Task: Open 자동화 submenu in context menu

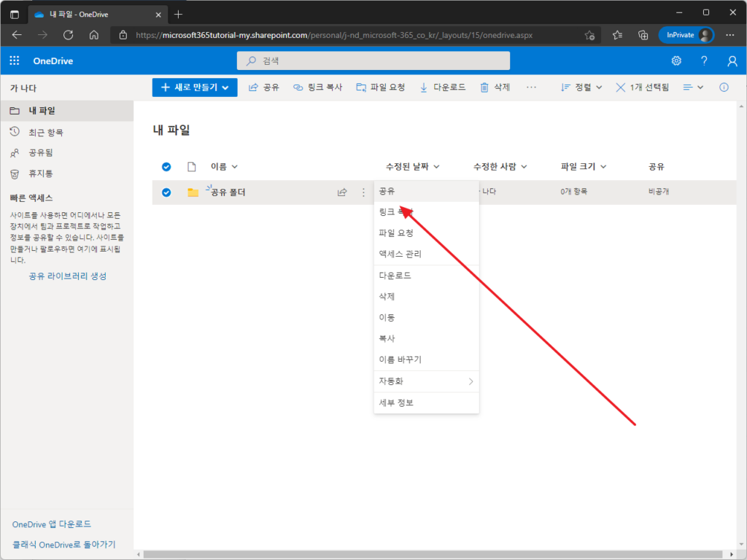Action: [x=426, y=381]
